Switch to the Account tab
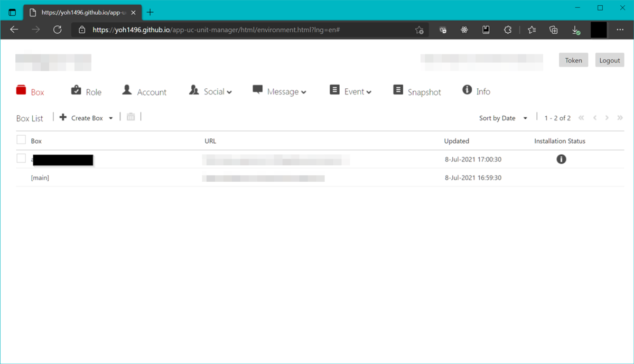The width and height of the screenshot is (634, 364). [x=152, y=92]
